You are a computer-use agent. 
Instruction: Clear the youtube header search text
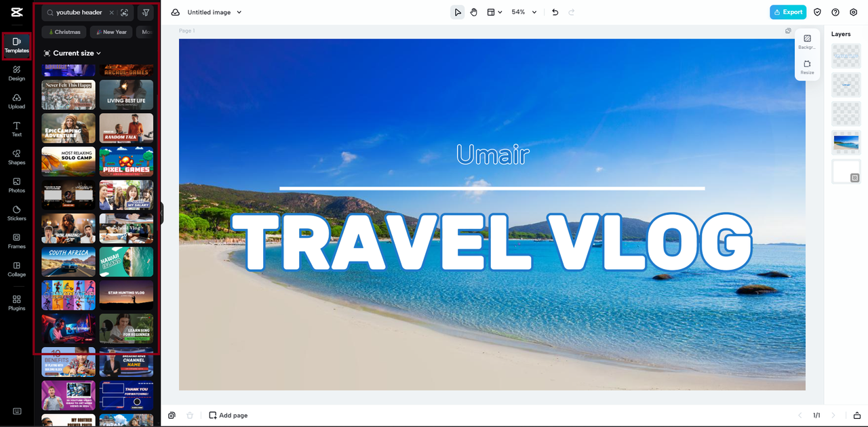[x=112, y=12]
